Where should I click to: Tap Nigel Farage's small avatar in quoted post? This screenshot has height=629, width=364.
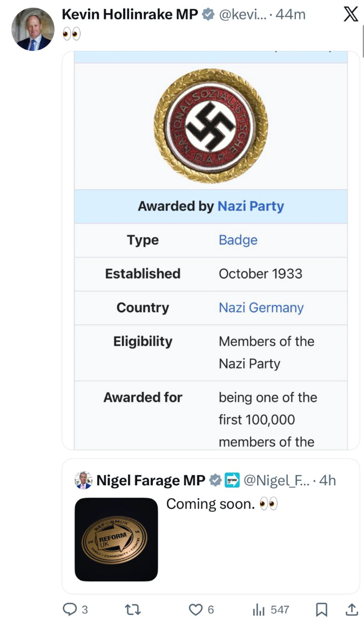point(83,480)
